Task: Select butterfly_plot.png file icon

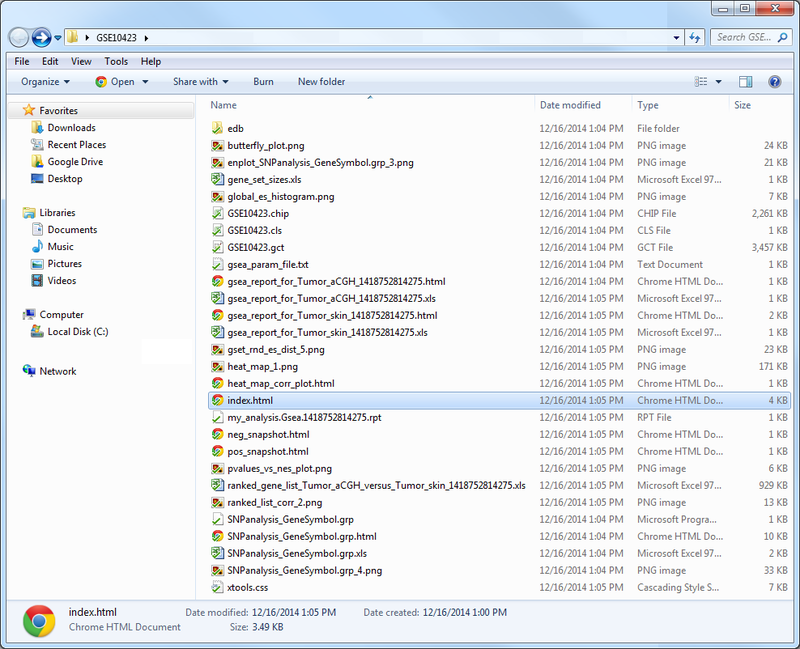Action: pyautogui.click(x=217, y=145)
